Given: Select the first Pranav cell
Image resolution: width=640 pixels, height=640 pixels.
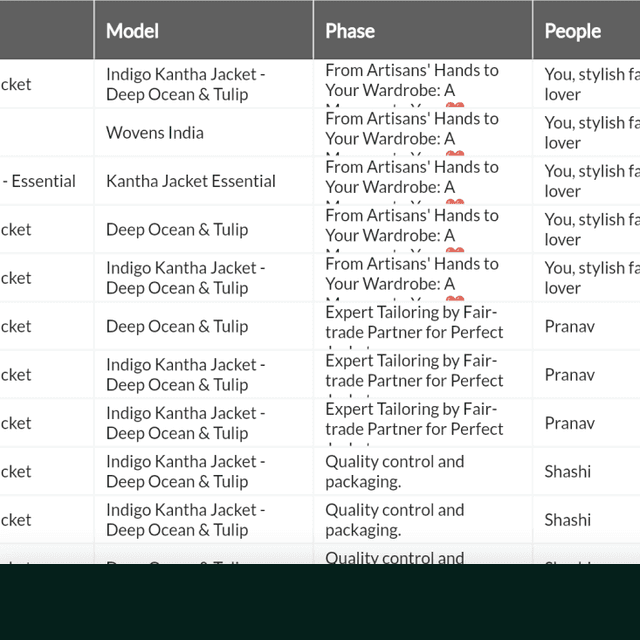Looking at the screenshot, I should (570, 326).
